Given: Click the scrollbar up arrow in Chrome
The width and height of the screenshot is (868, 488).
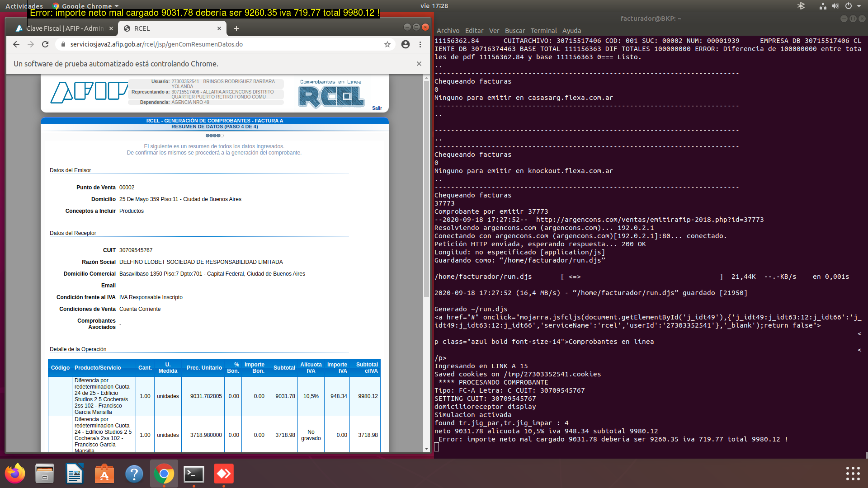Looking at the screenshot, I should click(x=426, y=78).
